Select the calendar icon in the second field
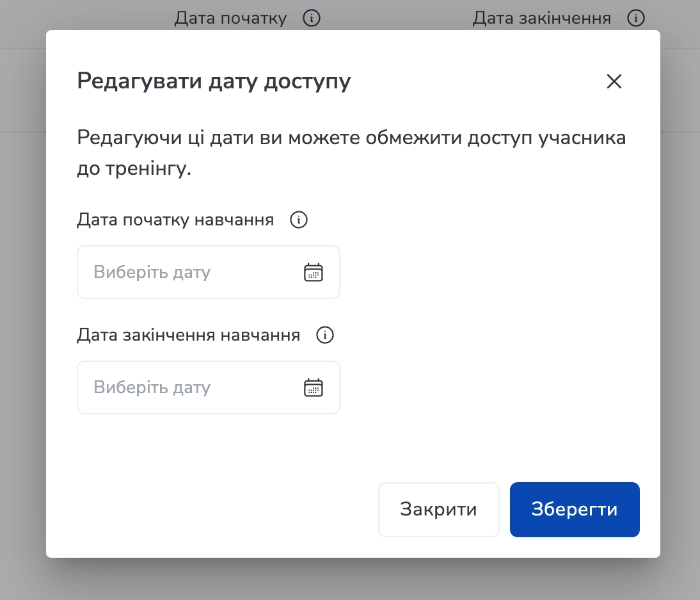The image size is (700, 600). (x=313, y=387)
